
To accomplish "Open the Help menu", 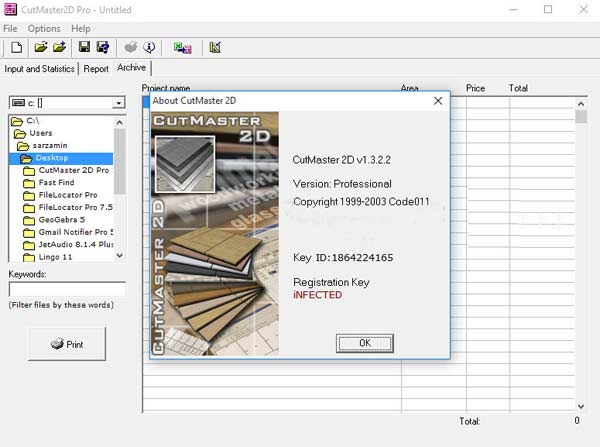I will [81, 29].
